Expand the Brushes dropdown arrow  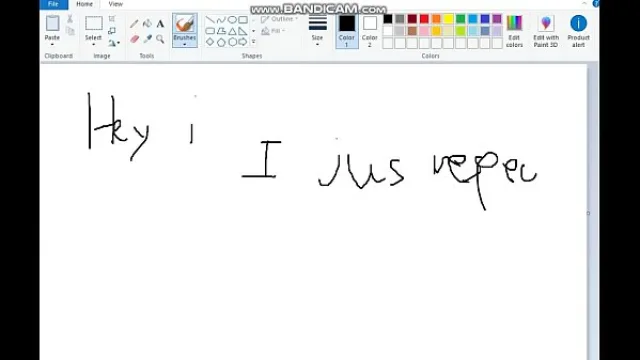click(184, 44)
